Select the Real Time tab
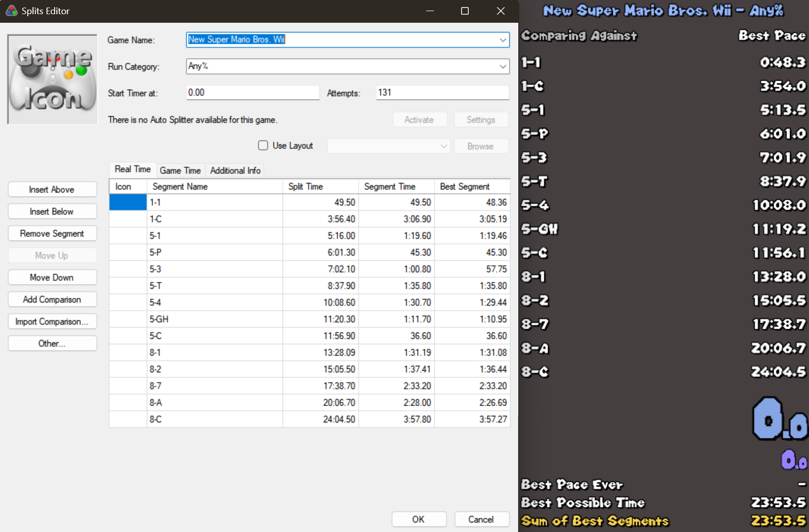 132,169
